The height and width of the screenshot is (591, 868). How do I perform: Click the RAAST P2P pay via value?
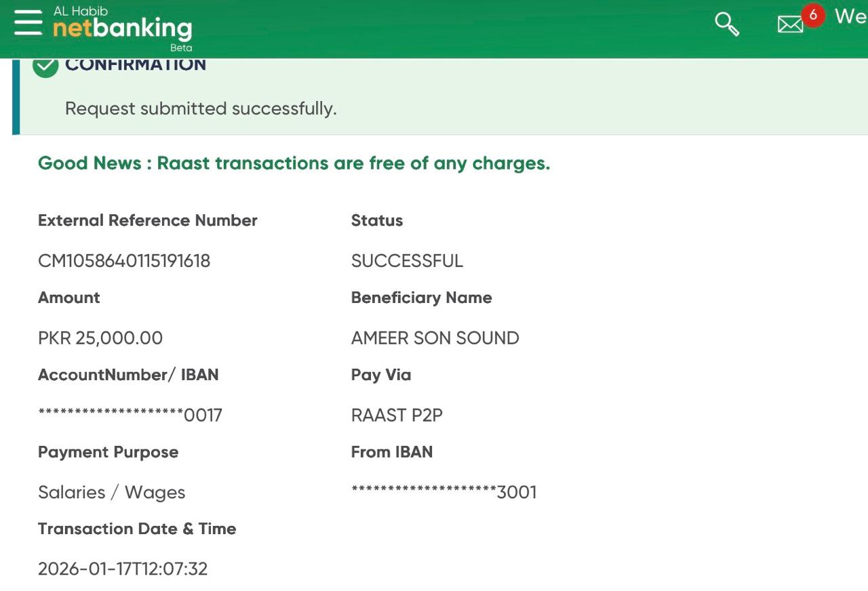pos(397,415)
